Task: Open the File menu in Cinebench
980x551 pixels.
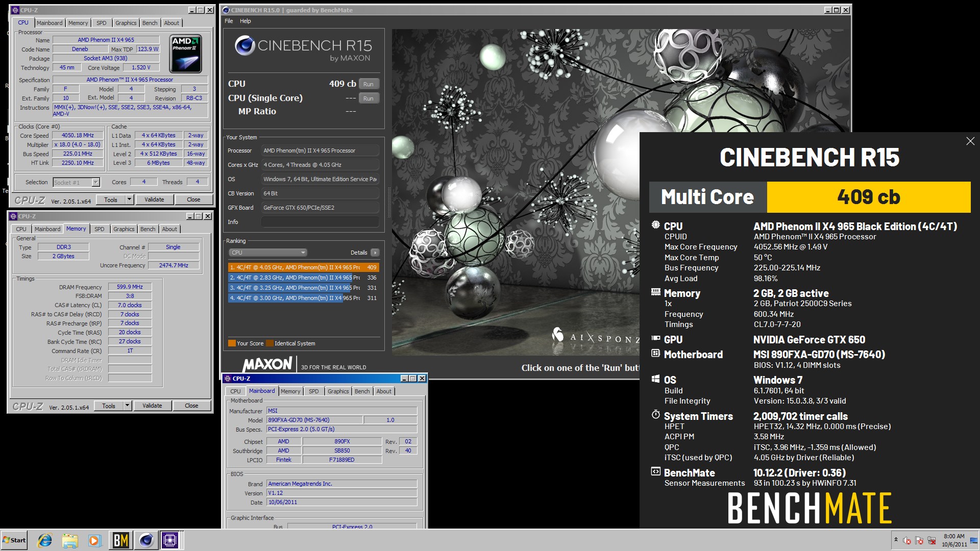Action: point(229,21)
